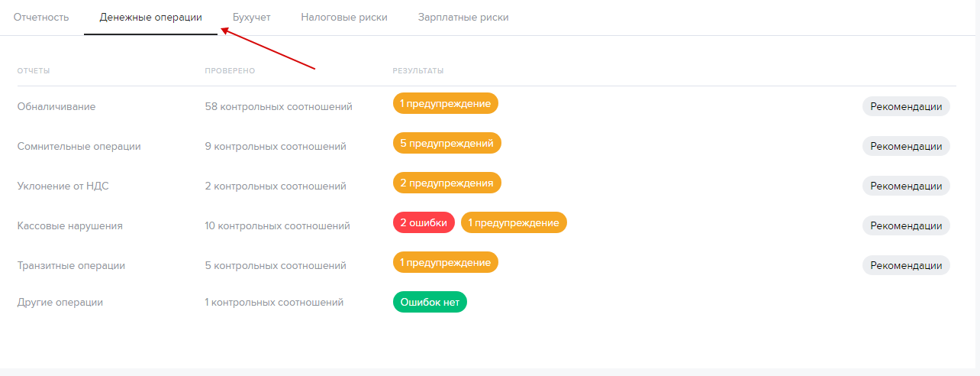980x376 pixels.
Task: Click the orange warning badge in Кассовые нарушения
Action: coord(514,222)
